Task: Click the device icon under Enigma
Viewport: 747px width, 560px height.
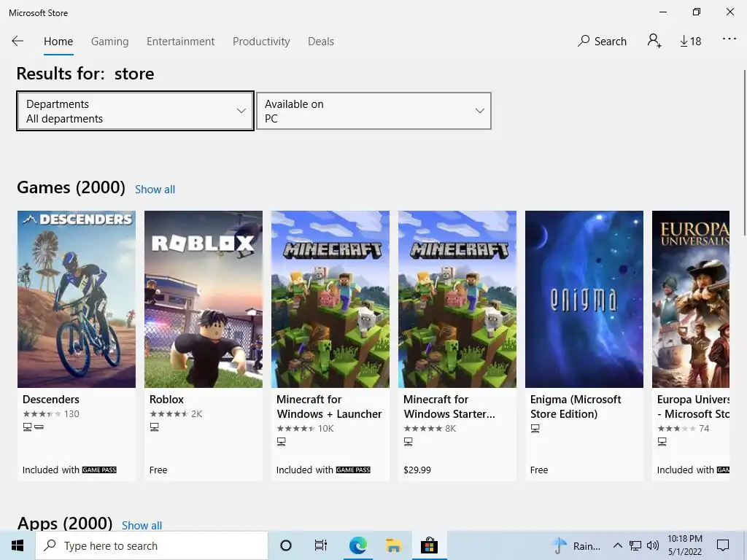Action: (x=535, y=429)
